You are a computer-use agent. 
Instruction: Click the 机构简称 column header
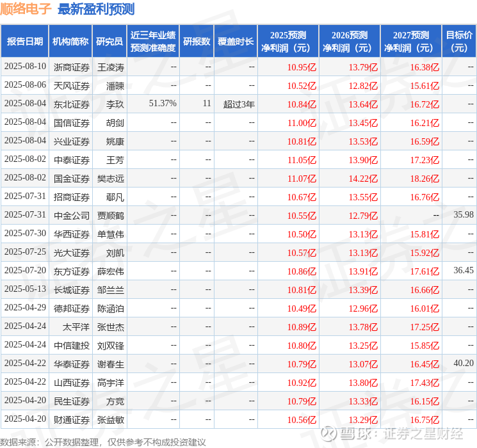(70, 41)
